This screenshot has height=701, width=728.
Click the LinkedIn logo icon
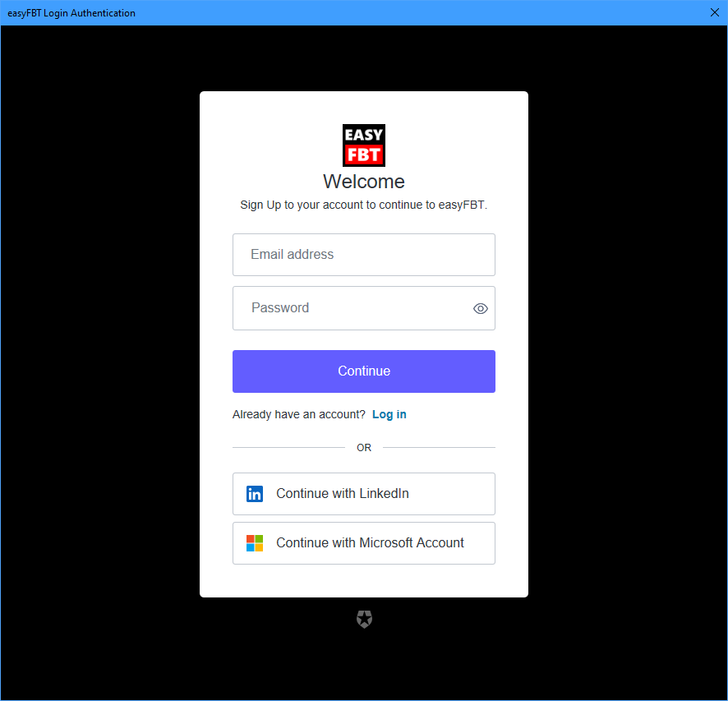pos(255,493)
